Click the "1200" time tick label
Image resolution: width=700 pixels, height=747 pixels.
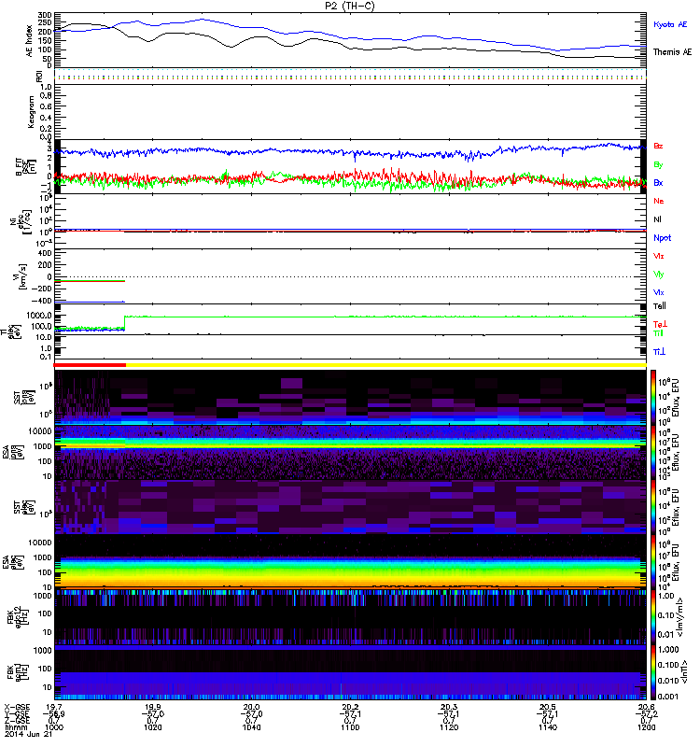646,727
